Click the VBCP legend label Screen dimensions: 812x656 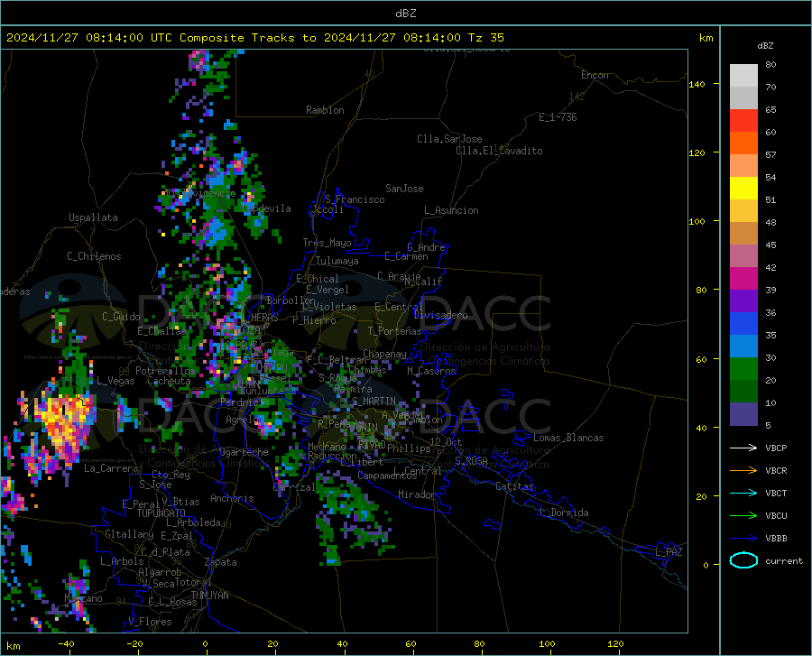click(776, 448)
